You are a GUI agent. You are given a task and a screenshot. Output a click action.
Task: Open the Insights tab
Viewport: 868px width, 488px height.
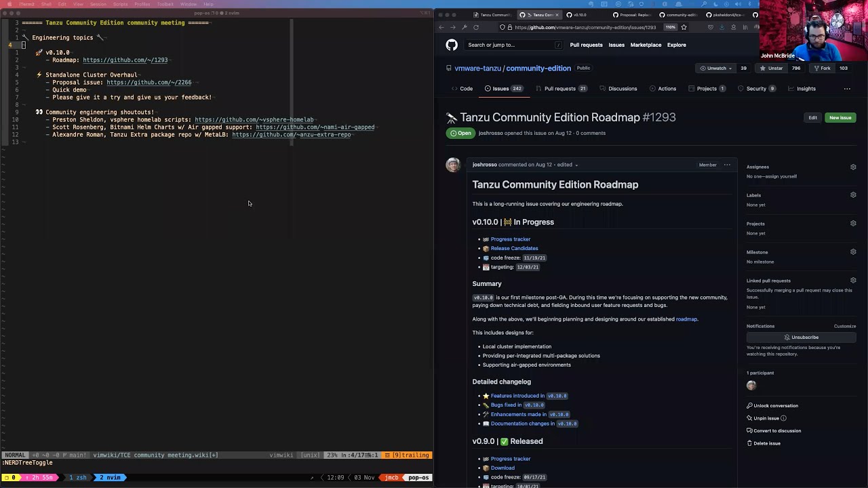pos(802,89)
